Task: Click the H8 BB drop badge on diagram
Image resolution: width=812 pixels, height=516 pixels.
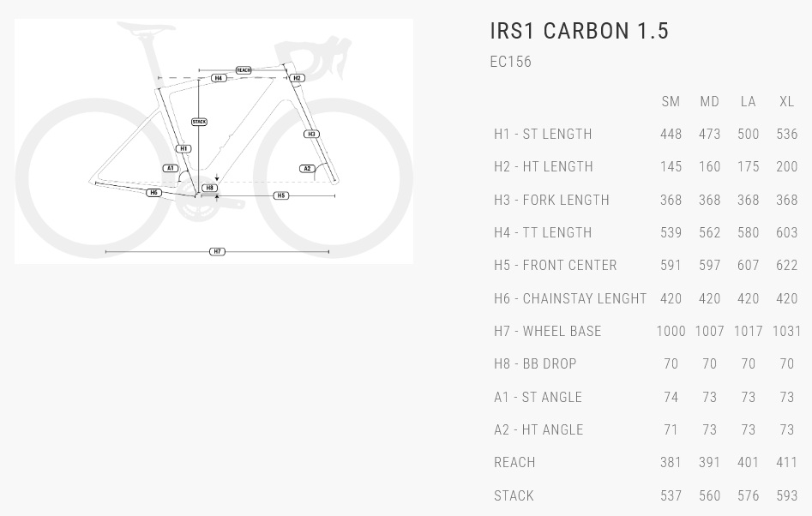Action: pos(209,188)
